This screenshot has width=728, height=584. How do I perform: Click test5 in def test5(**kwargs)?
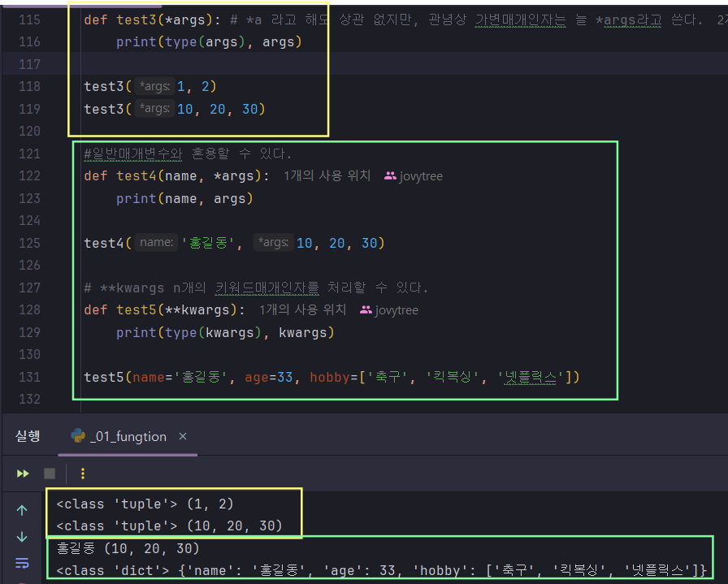pos(136,309)
